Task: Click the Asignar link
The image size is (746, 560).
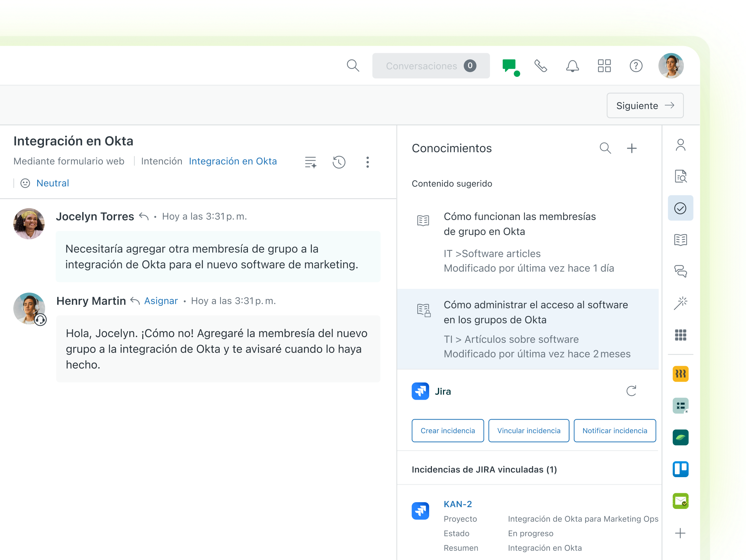Action: point(161,301)
